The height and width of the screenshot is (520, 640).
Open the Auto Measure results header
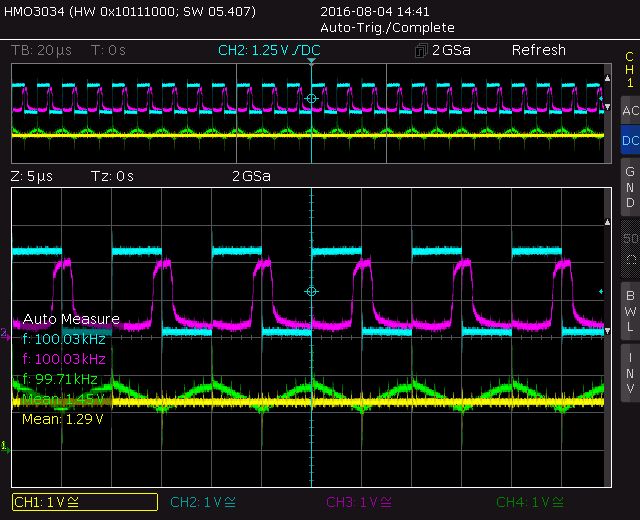[71, 319]
